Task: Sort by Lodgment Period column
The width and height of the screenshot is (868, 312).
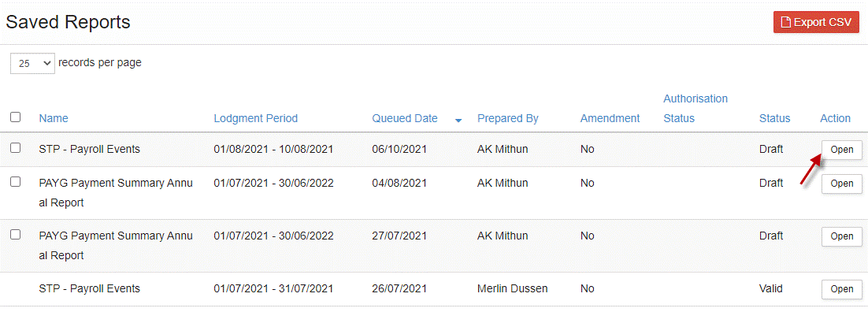Action: (x=256, y=118)
